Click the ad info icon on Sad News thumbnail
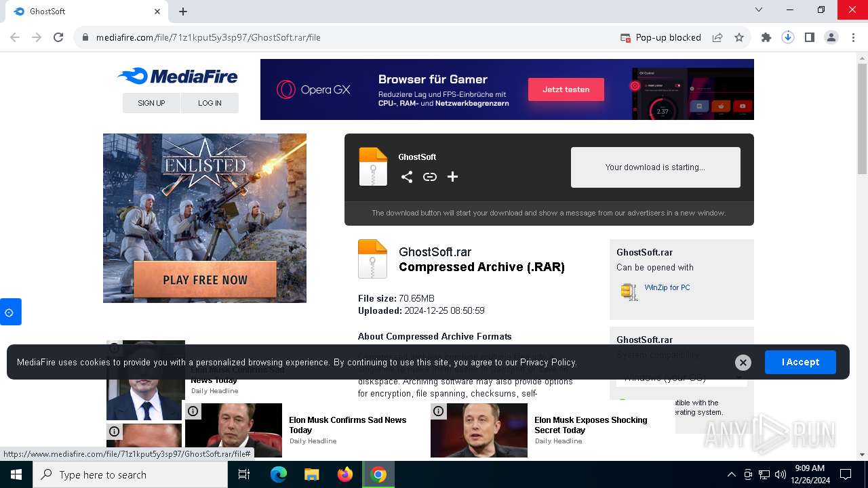Viewport: 868px width, 488px height. (193, 411)
